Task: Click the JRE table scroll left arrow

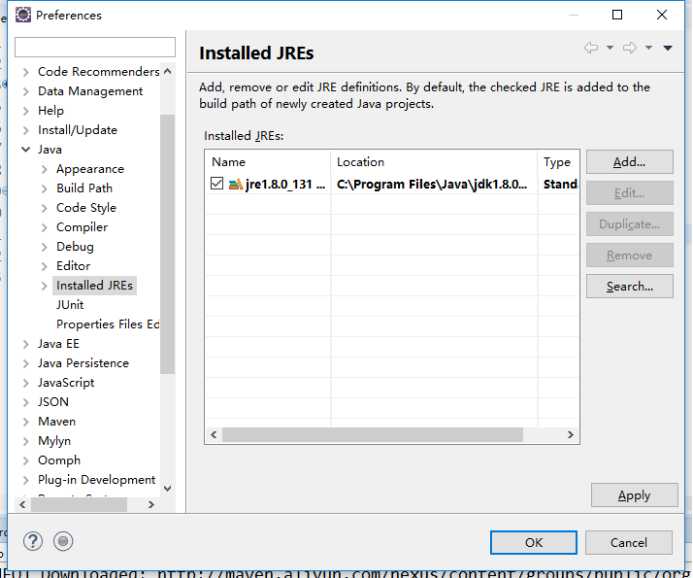Action: (214, 434)
